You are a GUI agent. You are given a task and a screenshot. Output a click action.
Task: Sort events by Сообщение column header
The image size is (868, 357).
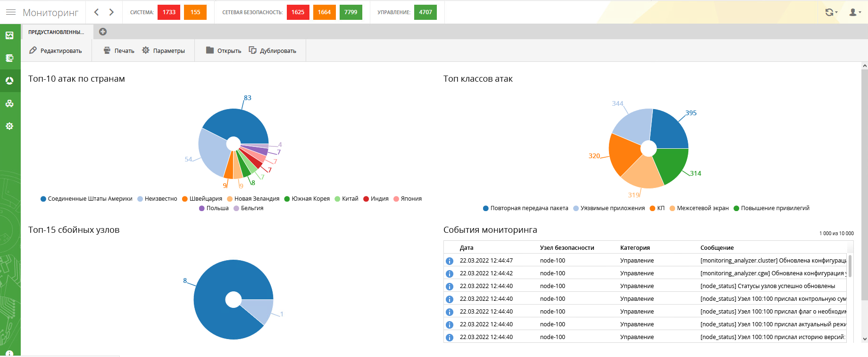(717, 247)
